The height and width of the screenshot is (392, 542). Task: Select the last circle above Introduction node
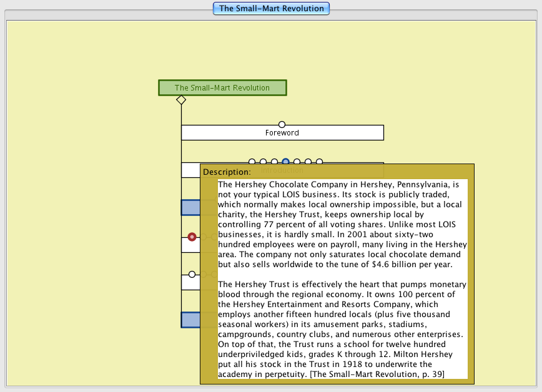(319, 162)
